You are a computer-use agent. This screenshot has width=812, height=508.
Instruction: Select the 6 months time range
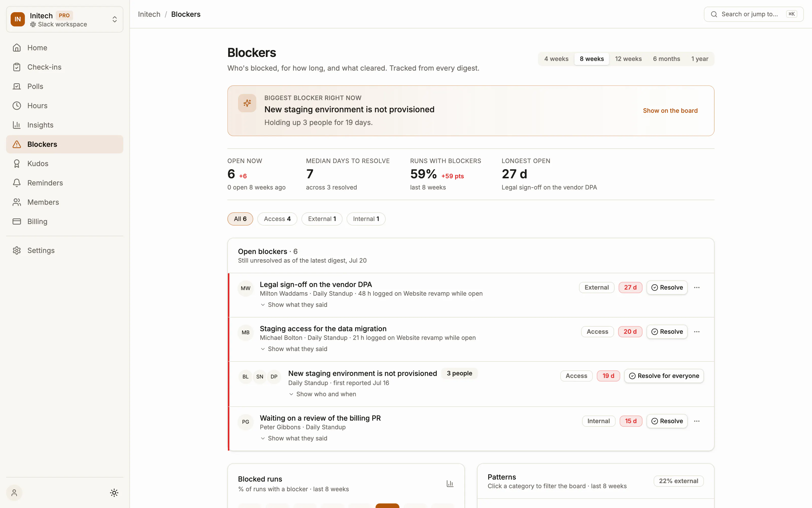(x=667, y=59)
